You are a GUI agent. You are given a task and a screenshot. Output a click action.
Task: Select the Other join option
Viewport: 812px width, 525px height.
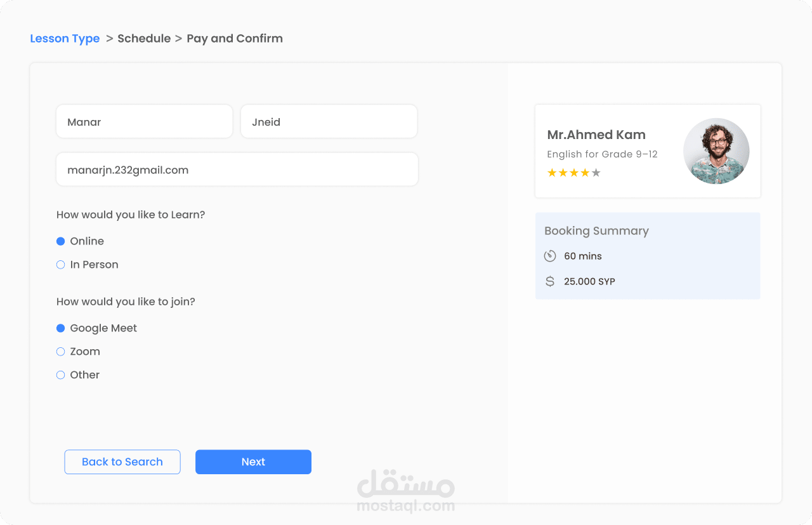click(61, 375)
